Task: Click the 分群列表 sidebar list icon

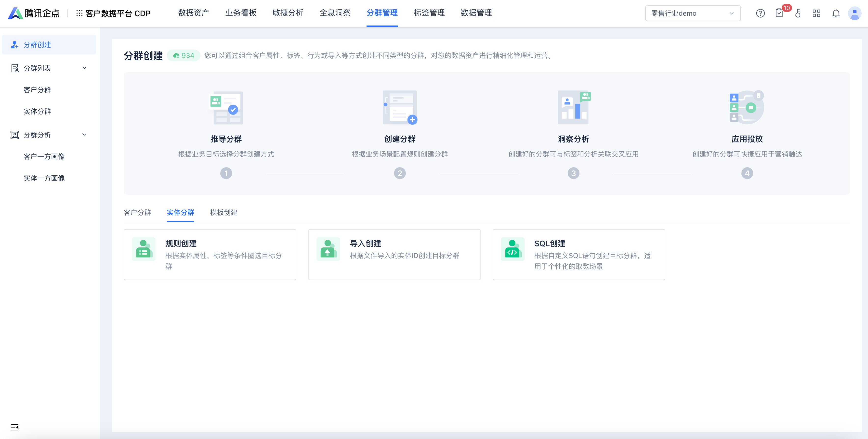Action: (x=15, y=68)
